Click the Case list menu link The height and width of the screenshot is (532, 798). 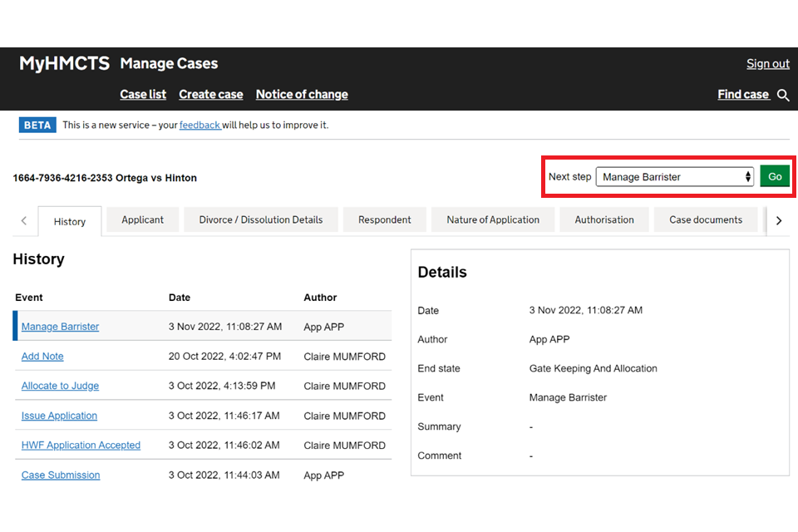click(143, 94)
